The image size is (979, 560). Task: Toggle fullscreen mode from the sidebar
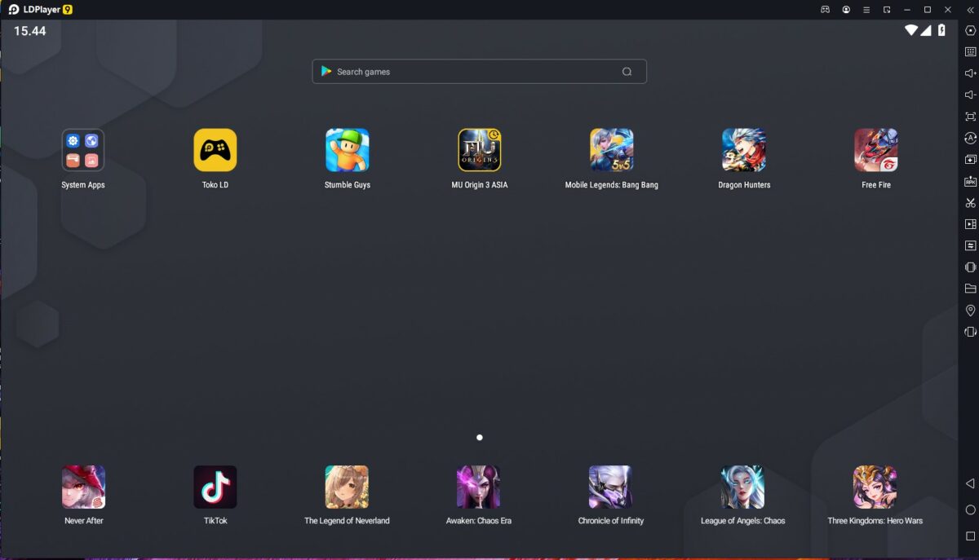point(970,117)
